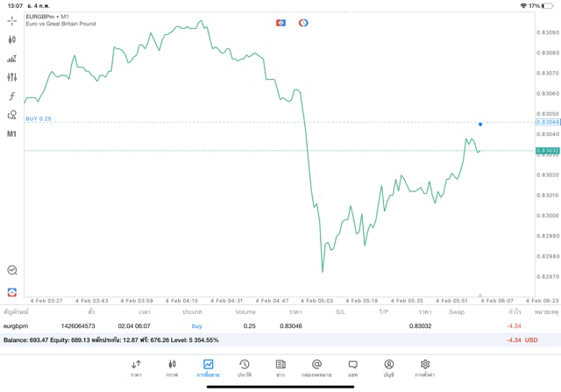Switch to the quotes tab with arrows
The height and width of the screenshot is (392, 561).
(136, 367)
